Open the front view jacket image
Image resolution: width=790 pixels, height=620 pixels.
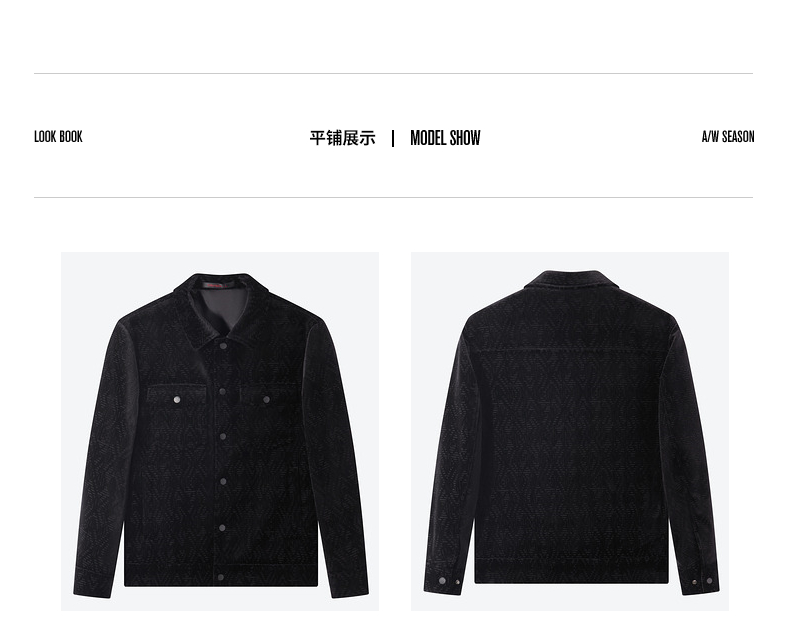click(220, 431)
